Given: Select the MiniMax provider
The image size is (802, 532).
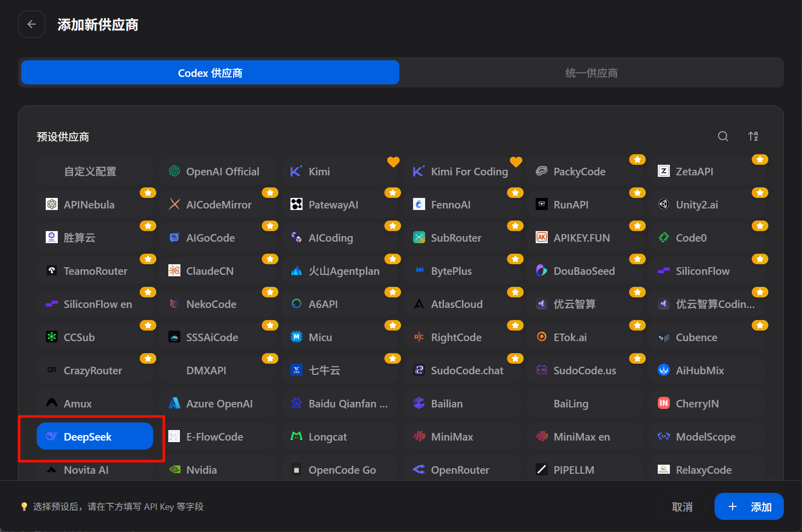Looking at the screenshot, I should 462,437.
